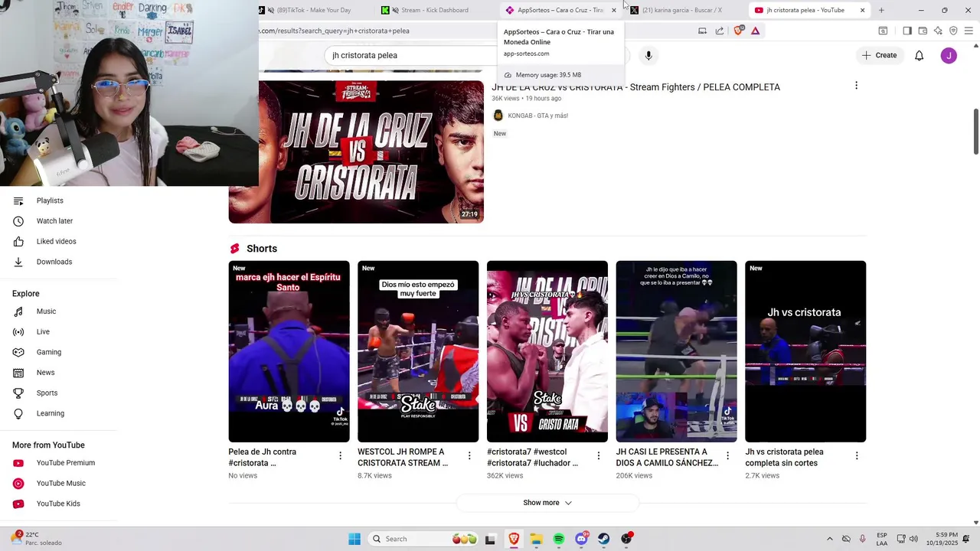Click the YouTube search field
Screen dimensions: 980x551
413,55
